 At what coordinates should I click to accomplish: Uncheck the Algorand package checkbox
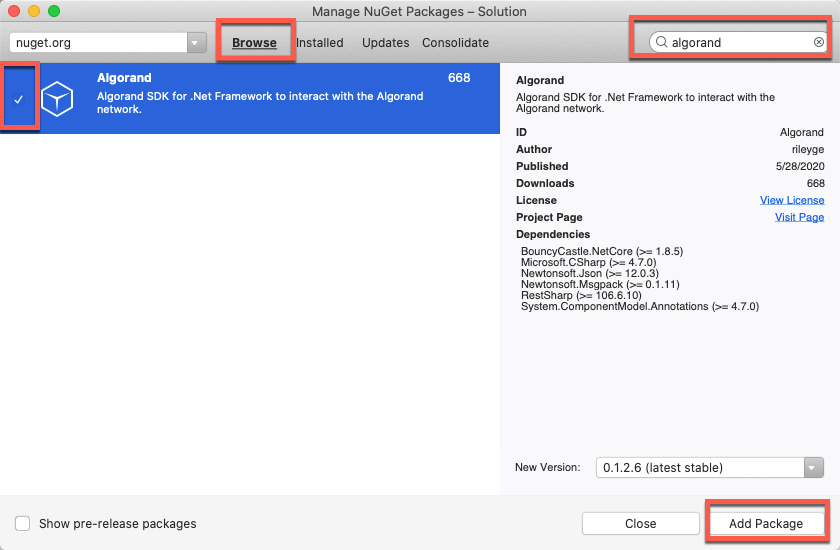tap(19, 99)
